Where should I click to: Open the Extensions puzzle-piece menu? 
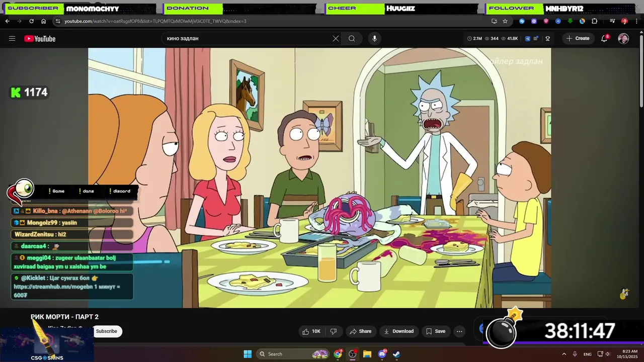point(594,21)
